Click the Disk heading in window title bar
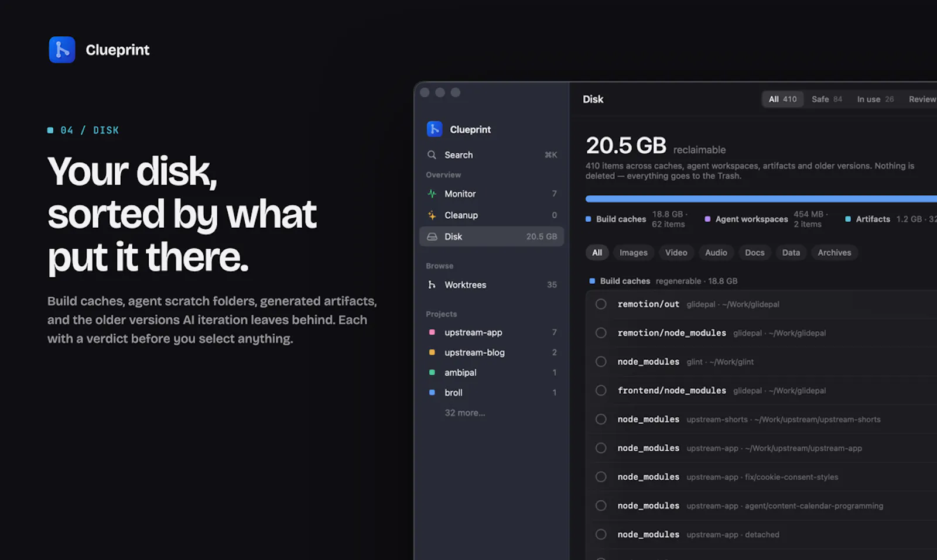Viewport: 937px width, 560px height. [x=593, y=99]
